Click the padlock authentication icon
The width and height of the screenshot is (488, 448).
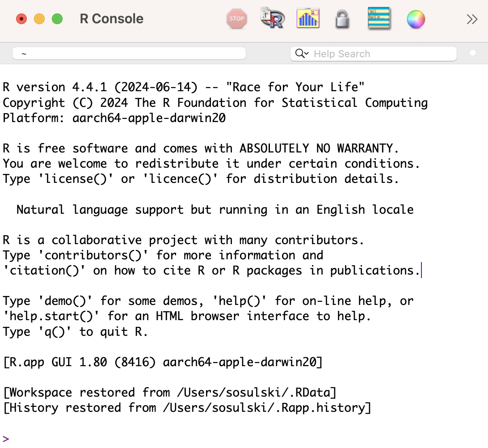(x=342, y=19)
